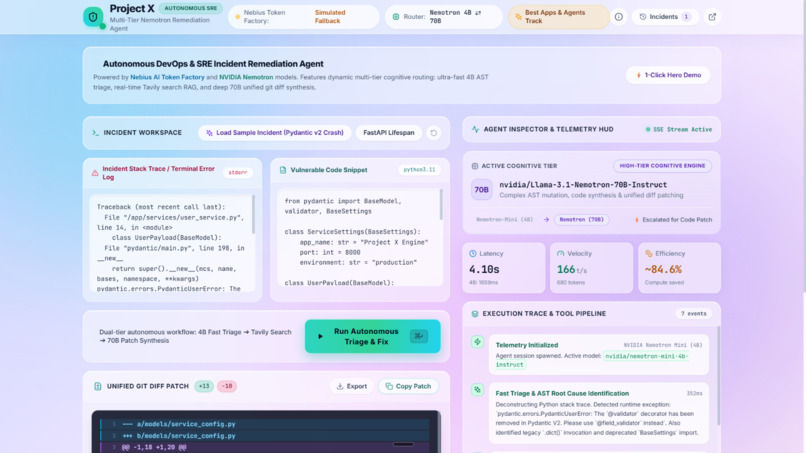
Task: Click the execution trace panel scrollbar
Action: [x=718, y=375]
